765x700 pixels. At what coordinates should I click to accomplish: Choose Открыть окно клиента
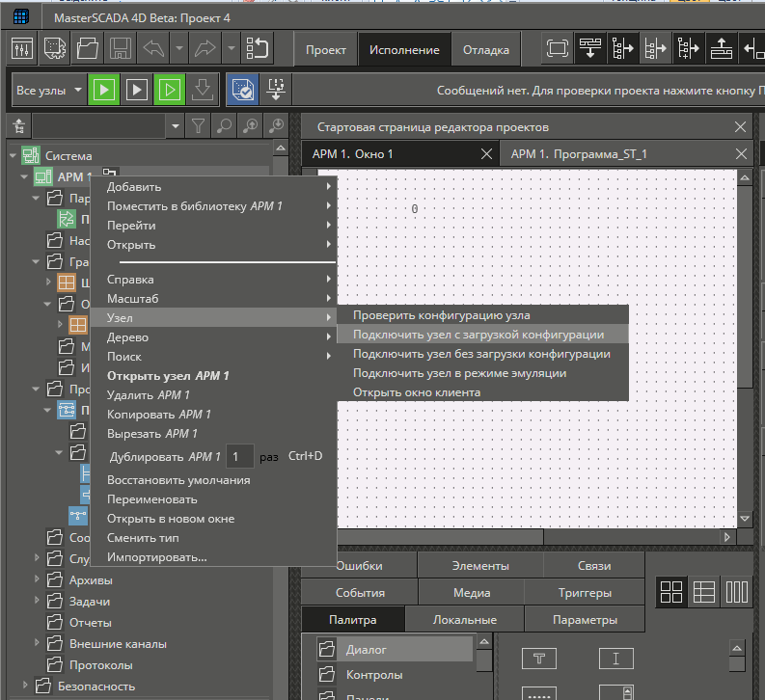pyautogui.click(x=482, y=392)
